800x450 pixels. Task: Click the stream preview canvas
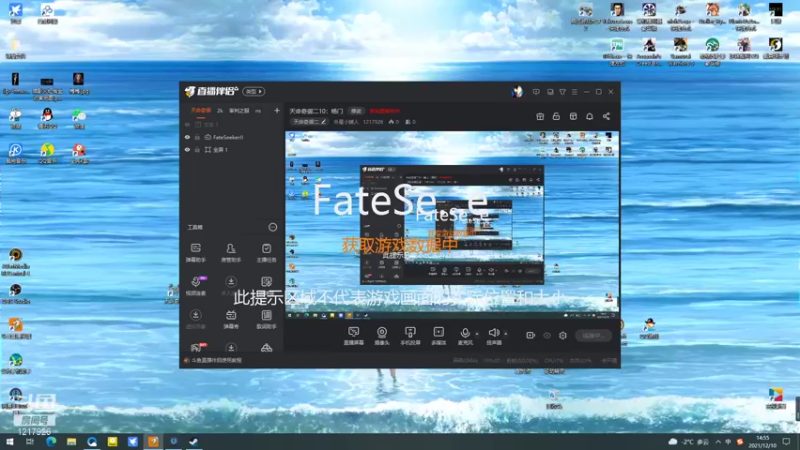452,225
